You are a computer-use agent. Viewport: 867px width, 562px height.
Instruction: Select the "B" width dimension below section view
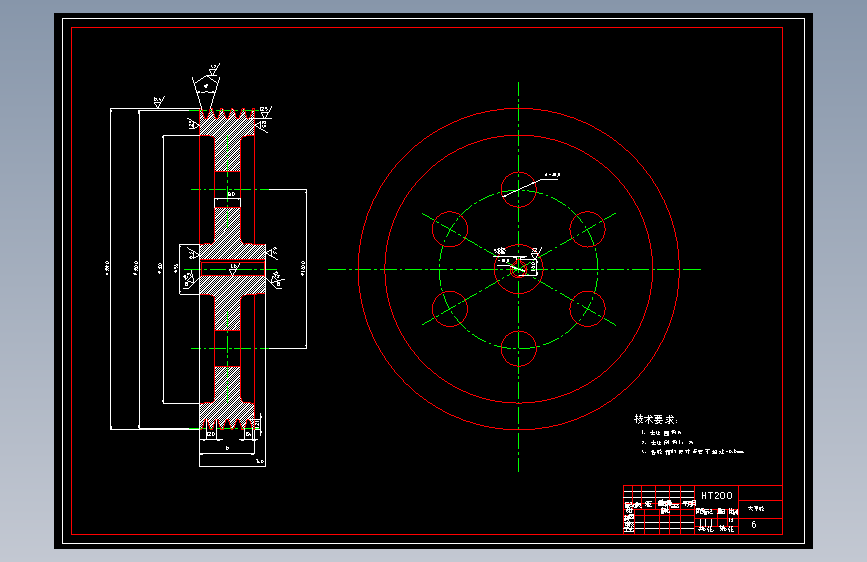pyautogui.click(x=227, y=449)
